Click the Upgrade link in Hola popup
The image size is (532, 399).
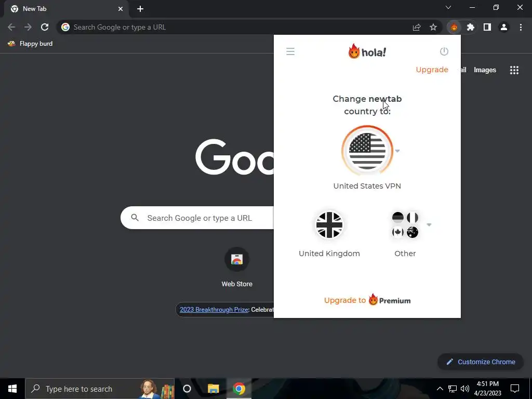click(432, 70)
